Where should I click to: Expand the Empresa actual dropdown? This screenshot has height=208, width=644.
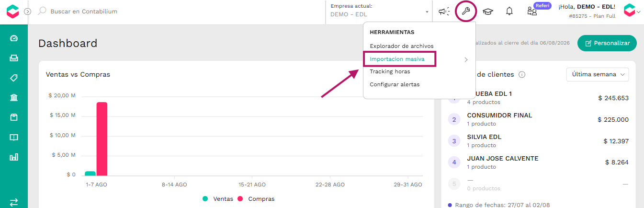point(379,11)
